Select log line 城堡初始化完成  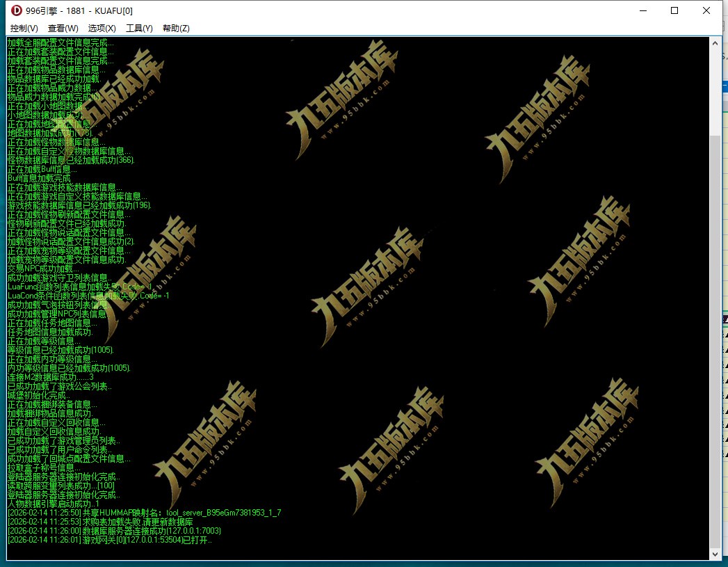pos(39,396)
